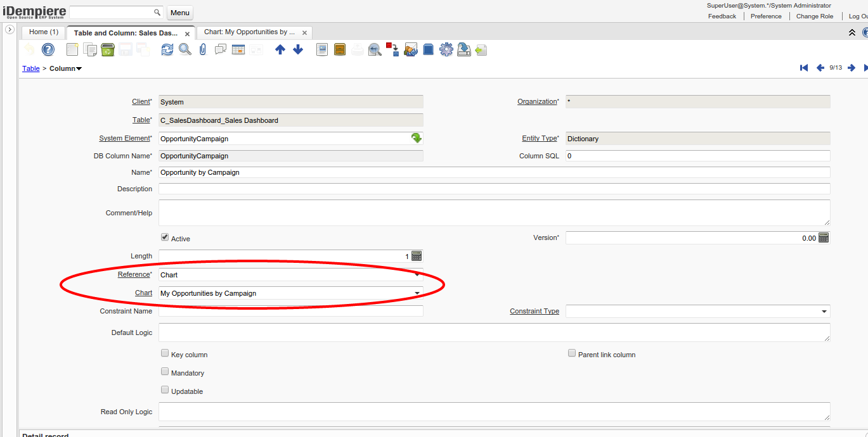Click the Delete record trash icon

coord(108,49)
